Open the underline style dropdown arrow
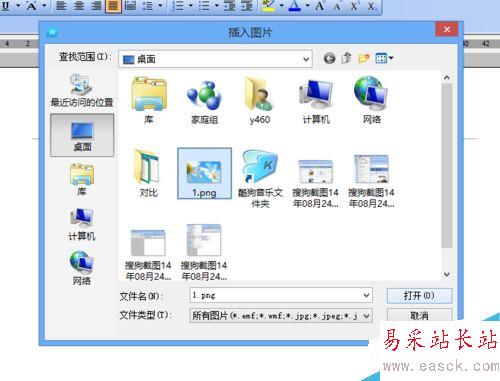This screenshot has height=381, width=500. 18,6
